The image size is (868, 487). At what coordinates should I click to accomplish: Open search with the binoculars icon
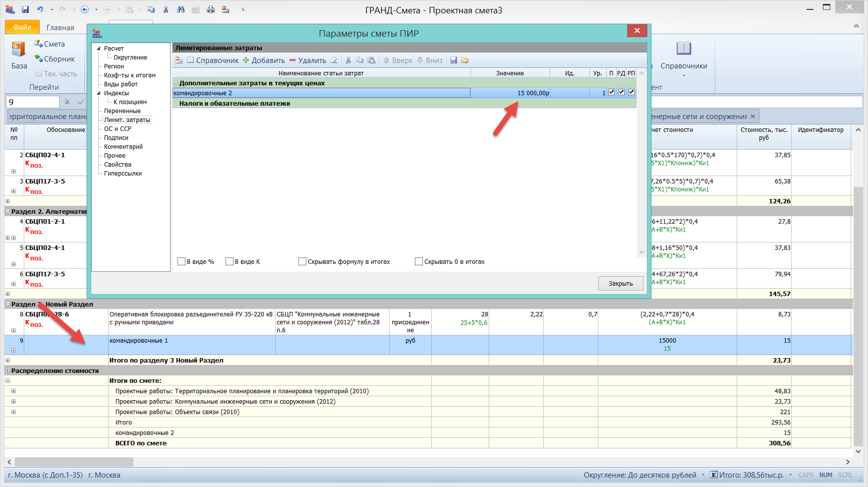[x=180, y=9]
